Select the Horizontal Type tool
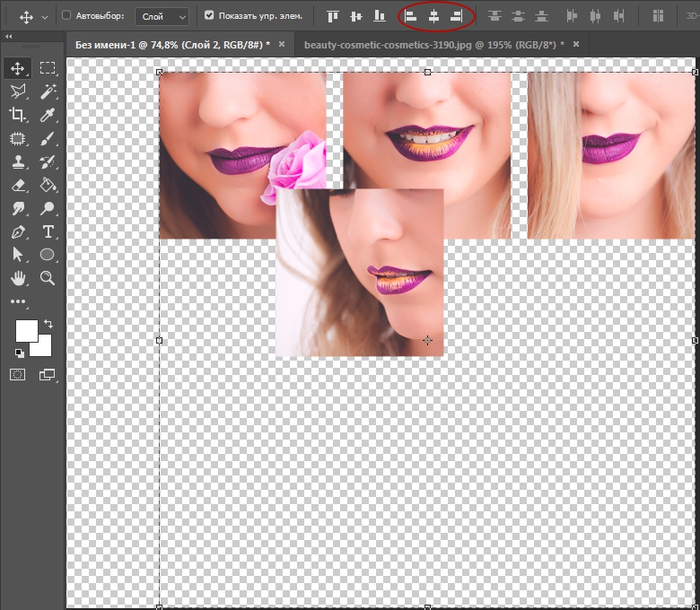Screen dimensions: 700x610 tap(48, 231)
